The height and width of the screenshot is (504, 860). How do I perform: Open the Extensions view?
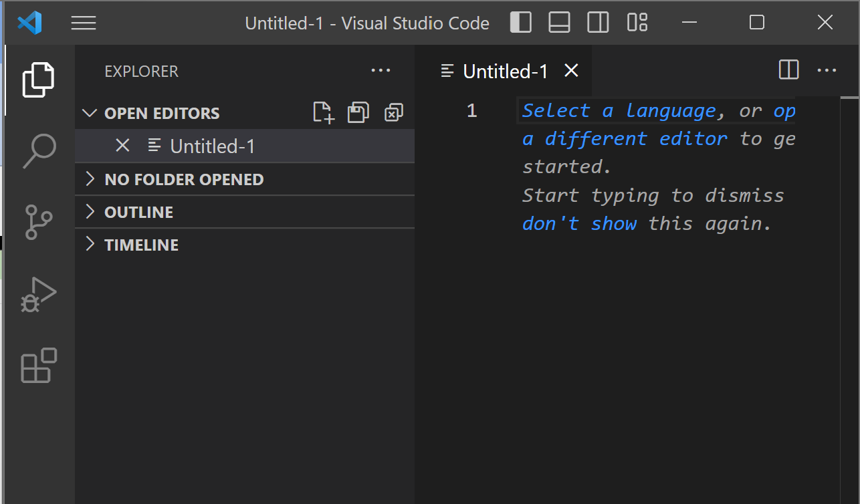click(x=39, y=365)
